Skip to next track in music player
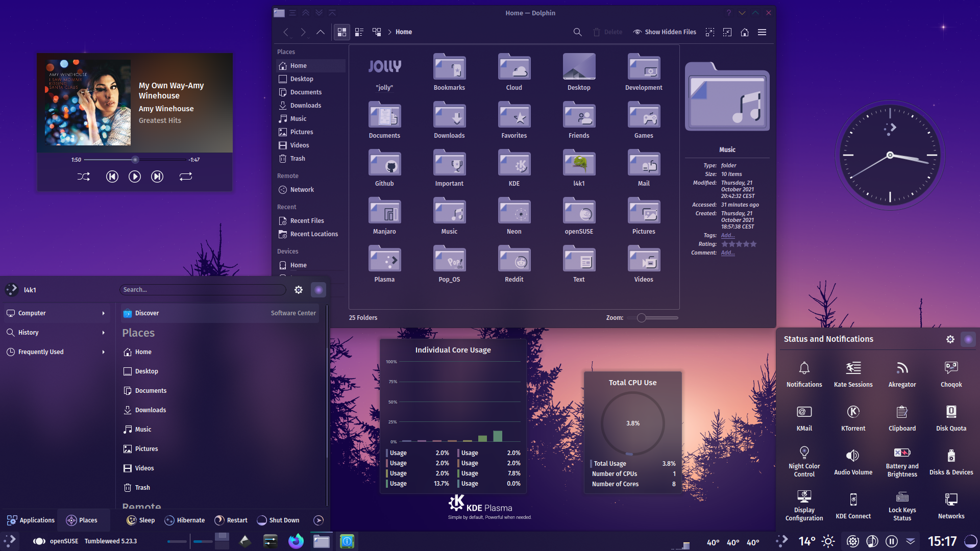This screenshot has height=551, width=980. click(x=157, y=177)
